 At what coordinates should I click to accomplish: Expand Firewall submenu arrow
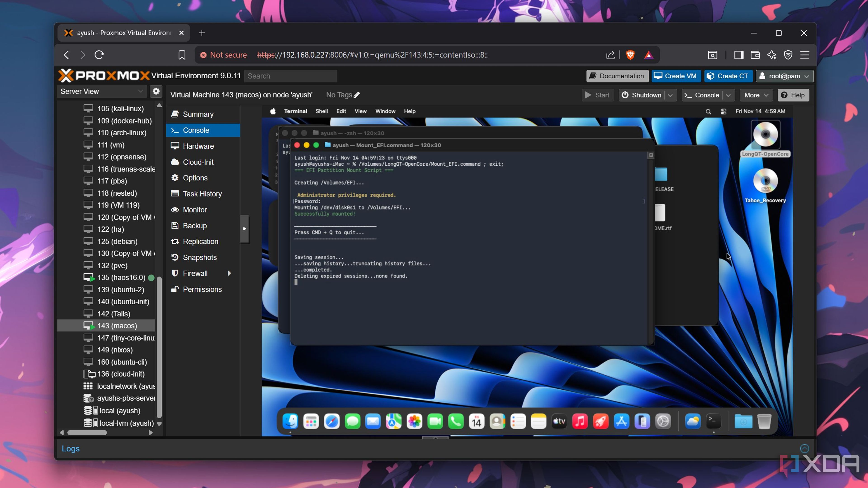tap(229, 273)
